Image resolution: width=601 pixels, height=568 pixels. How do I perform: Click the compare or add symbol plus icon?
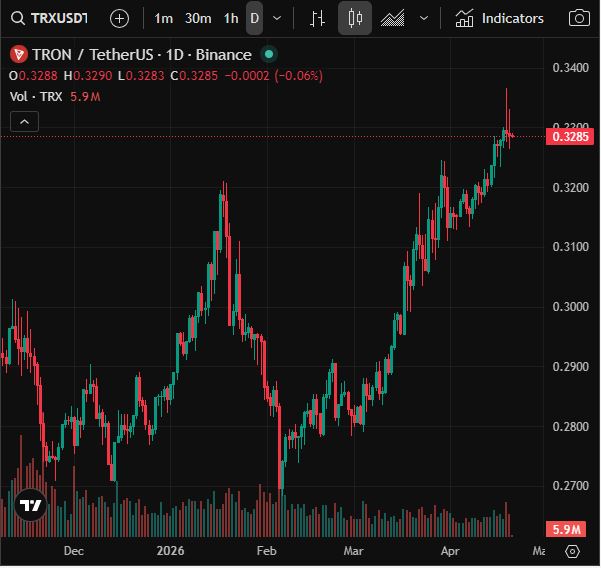pos(119,18)
